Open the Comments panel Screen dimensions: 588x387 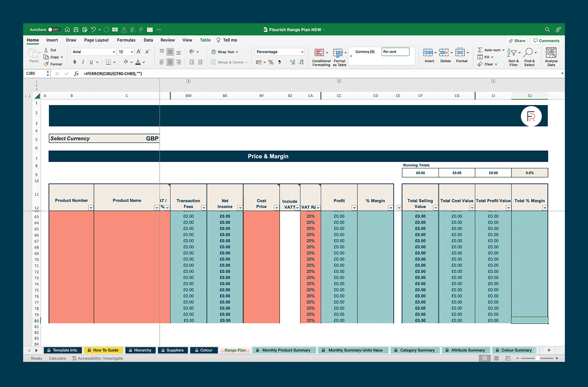click(546, 40)
